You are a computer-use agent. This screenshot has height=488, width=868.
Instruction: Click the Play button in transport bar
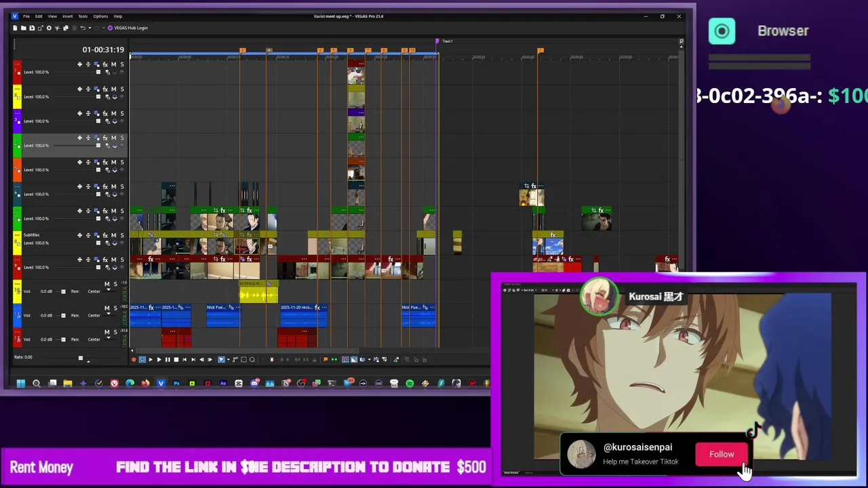[159, 359]
